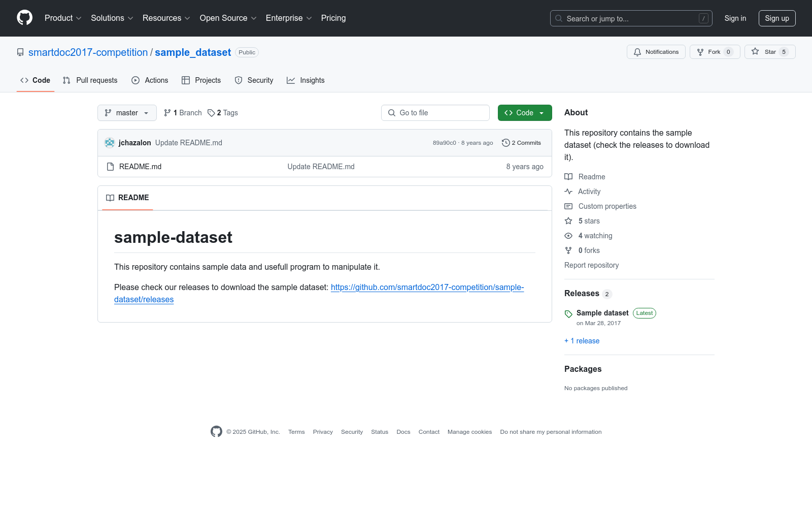Click the Sign up button

coord(777,18)
